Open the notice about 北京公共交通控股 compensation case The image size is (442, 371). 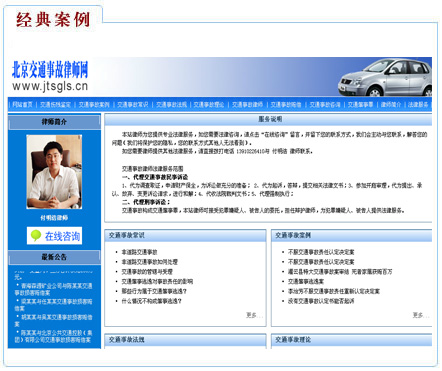54,336
